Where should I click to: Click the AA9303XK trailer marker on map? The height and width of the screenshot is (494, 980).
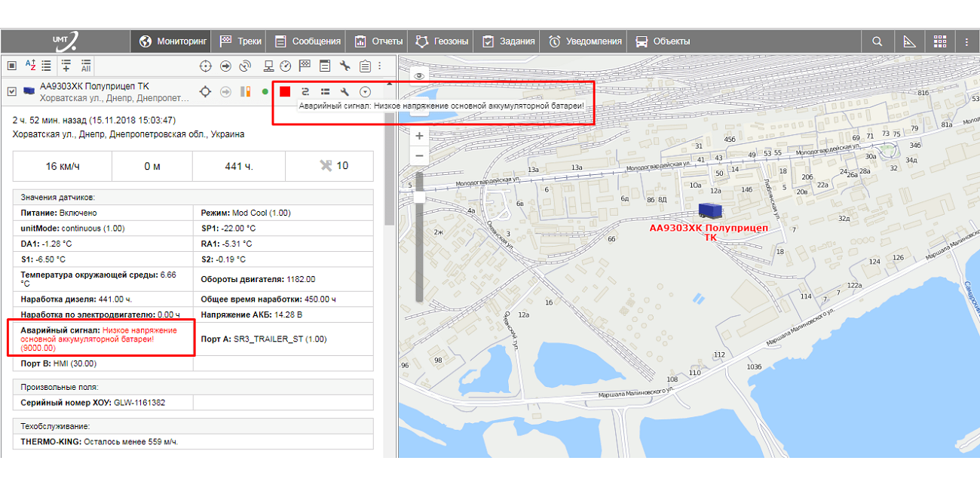click(710, 211)
